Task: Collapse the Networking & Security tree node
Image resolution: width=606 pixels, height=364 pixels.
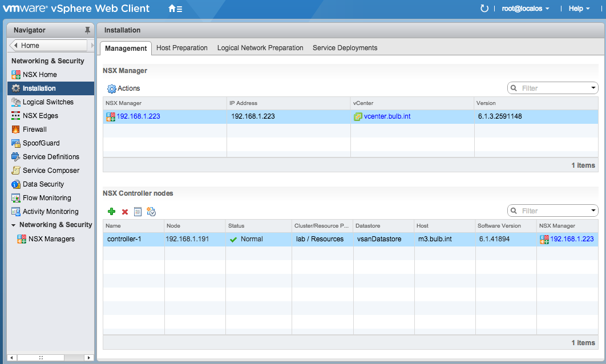Action: coord(14,225)
